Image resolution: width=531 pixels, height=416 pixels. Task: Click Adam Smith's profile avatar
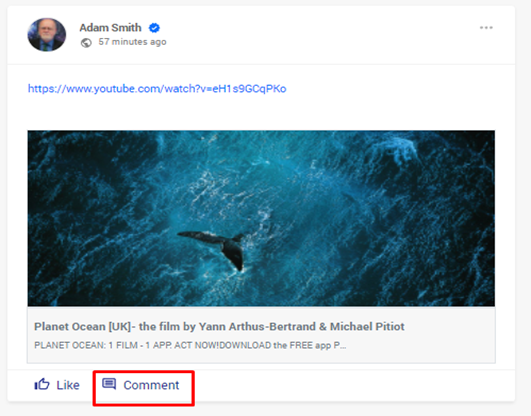click(47, 35)
